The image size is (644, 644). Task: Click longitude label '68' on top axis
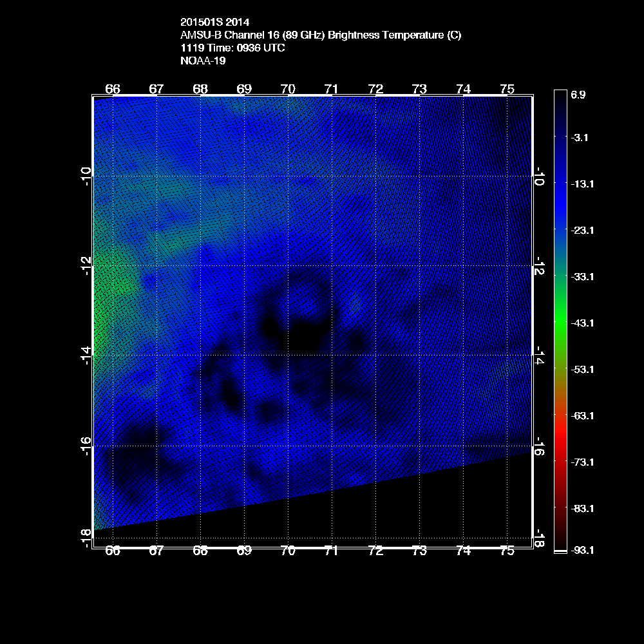pyautogui.click(x=200, y=89)
